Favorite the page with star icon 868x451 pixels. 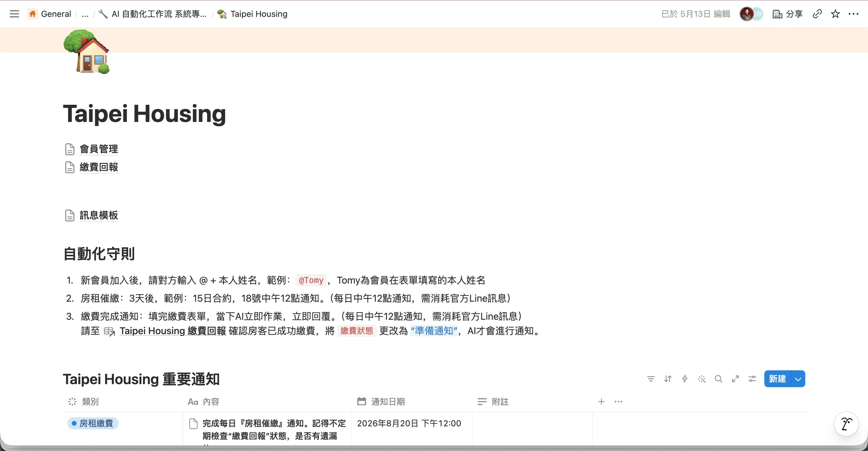(835, 14)
